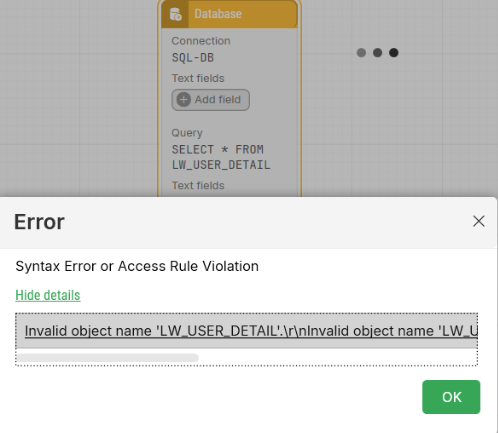Click the Connection label in Database node
498x433 pixels.
point(201,41)
